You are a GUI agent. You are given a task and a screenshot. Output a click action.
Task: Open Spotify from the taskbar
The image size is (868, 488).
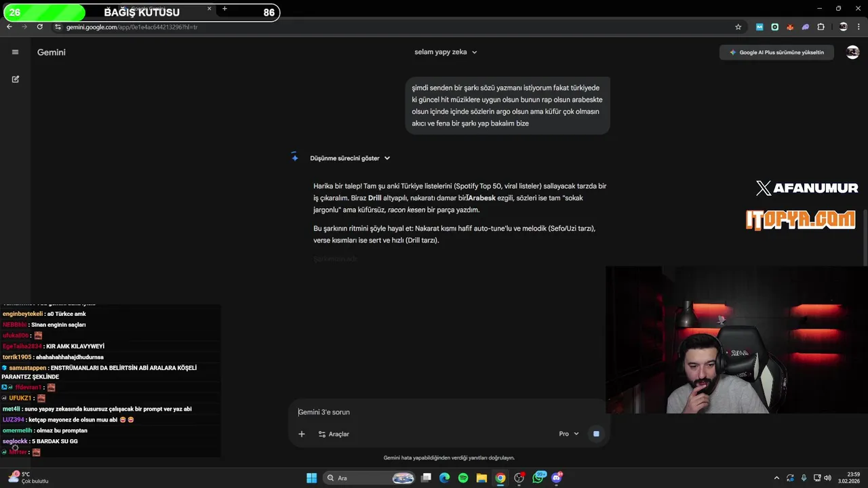tap(463, 478)
